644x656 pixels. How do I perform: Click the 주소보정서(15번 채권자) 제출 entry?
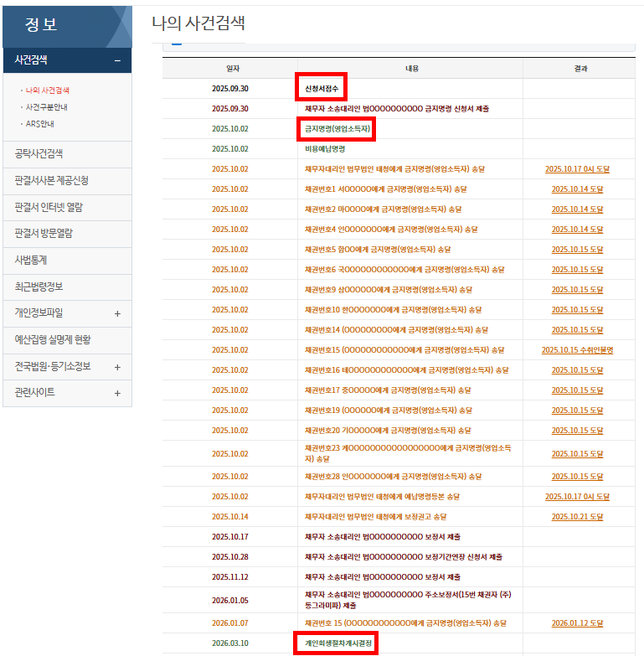[408, 600]
